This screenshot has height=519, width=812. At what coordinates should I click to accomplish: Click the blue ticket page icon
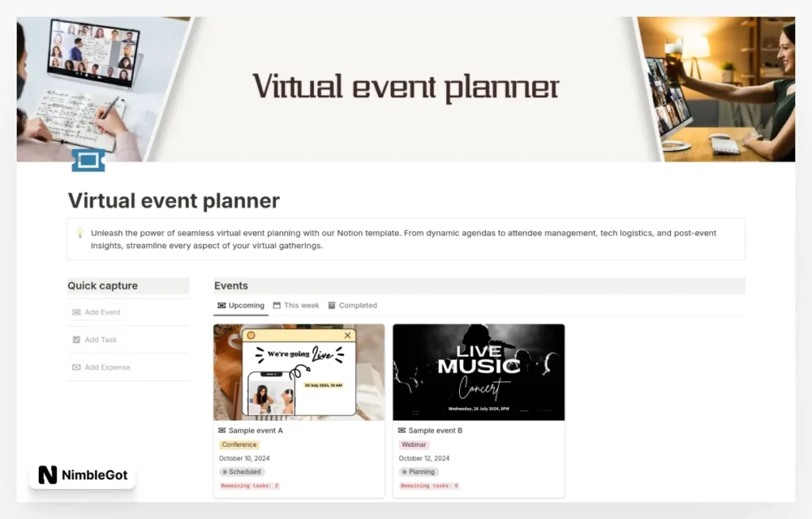point(88,161)
